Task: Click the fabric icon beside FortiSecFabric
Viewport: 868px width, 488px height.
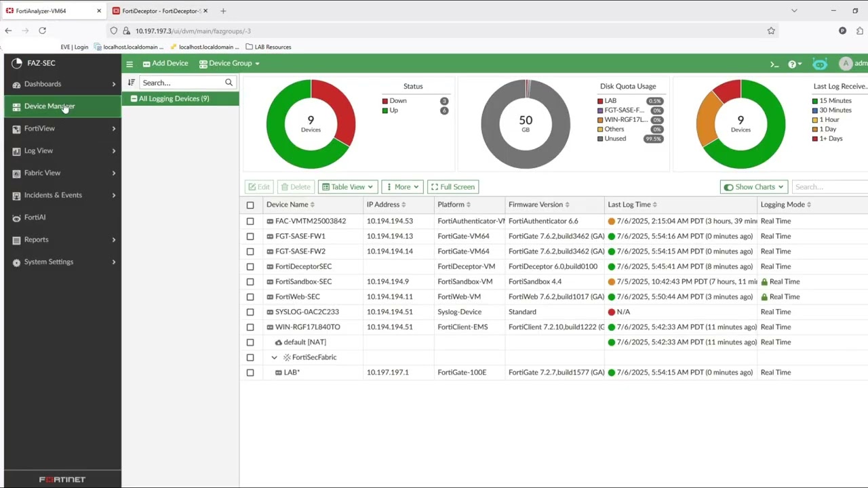Action: 287,358
